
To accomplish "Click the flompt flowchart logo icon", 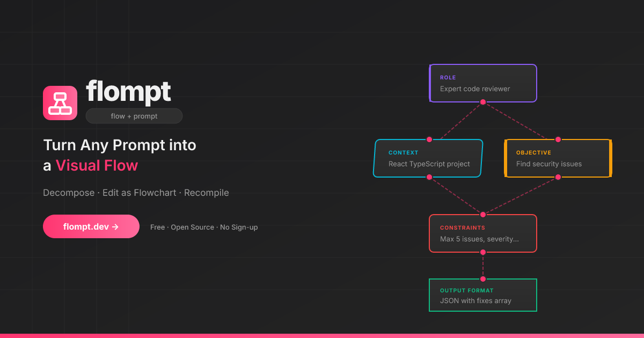I will tap(60, 102).
